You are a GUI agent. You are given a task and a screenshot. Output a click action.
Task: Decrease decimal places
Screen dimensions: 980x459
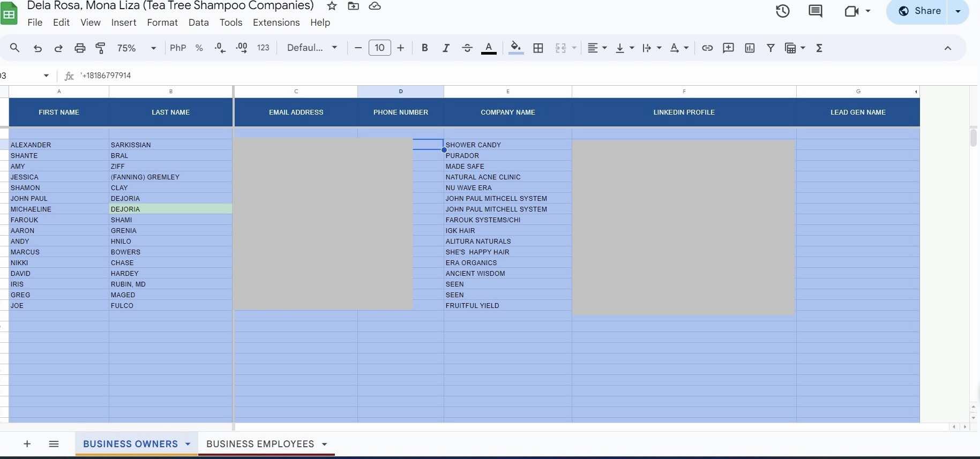[220, 48]
